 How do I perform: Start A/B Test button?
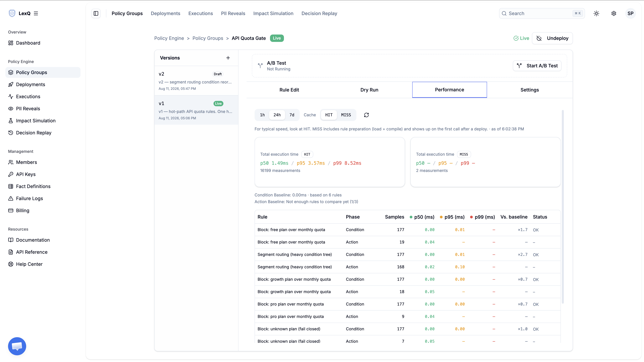537,66
